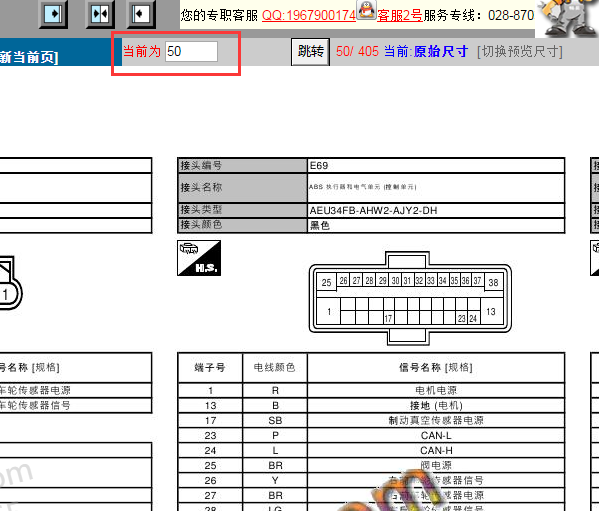Image resolution: width=599 pixels, height=511 pixels.
Task: Click wire color SB for terminal 17
Action: tap(275, 420)
